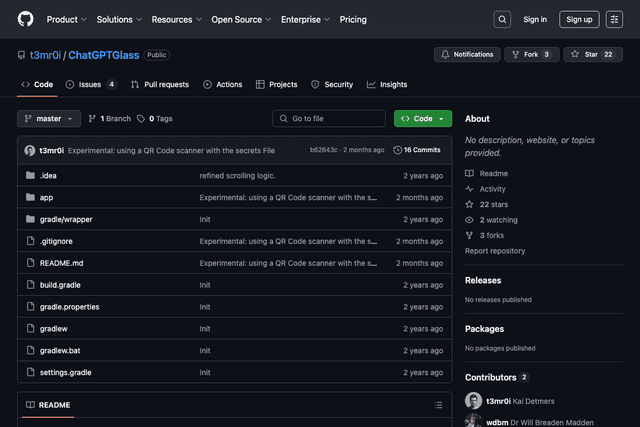Open the 16 Commits history
Screen dimensions: 640x427
click(417, 150)
